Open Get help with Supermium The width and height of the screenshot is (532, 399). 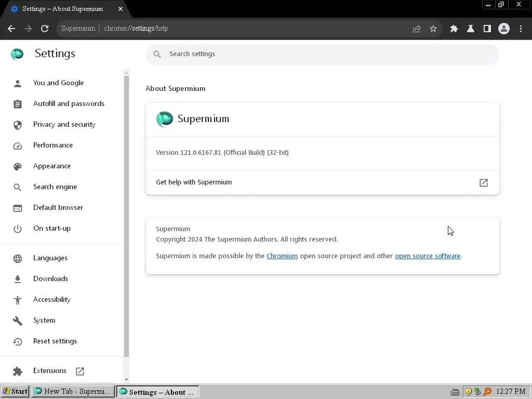[322, 182]
